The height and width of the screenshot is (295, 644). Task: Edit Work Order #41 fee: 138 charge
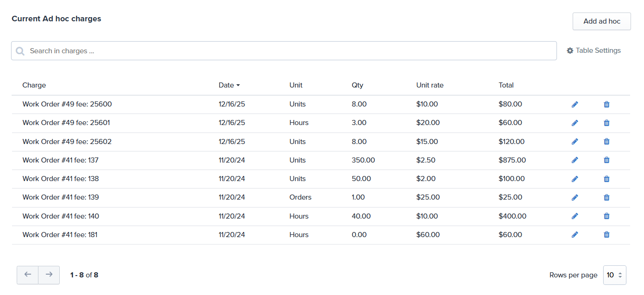pyautogui.click(x=575, y=179)
